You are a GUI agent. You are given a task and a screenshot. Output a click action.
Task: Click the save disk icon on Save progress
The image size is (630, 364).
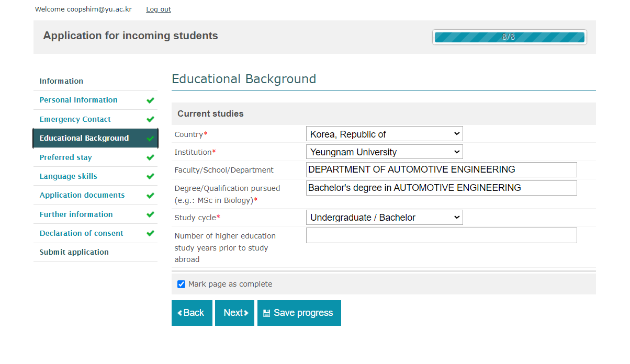[267, 313]
